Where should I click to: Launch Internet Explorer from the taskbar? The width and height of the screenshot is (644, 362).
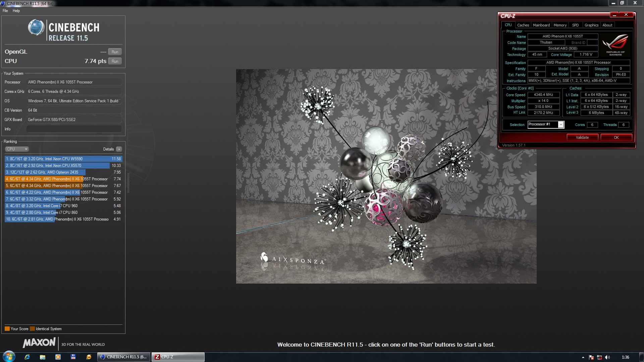pyautogui.click(x=27, y=357)
